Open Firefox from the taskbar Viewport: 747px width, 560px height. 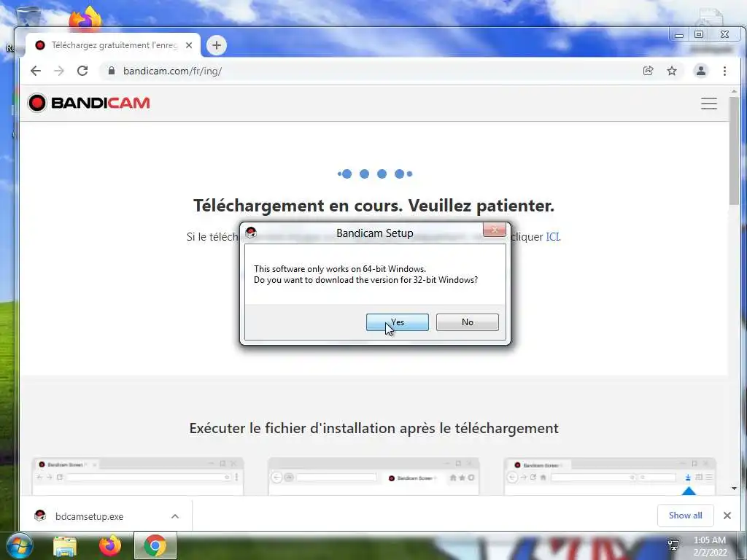pyautogui.click(x=110, y=545)
